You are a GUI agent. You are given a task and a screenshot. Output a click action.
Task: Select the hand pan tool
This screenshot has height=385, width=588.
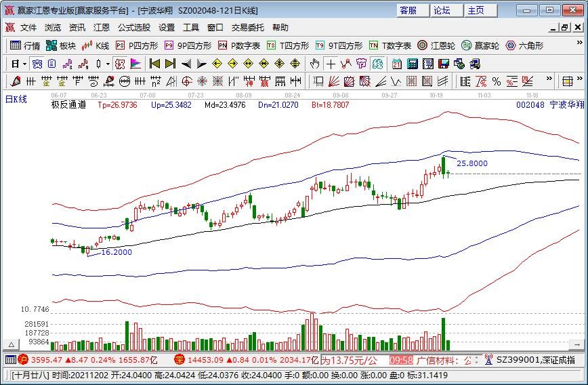tap(314, 64)
